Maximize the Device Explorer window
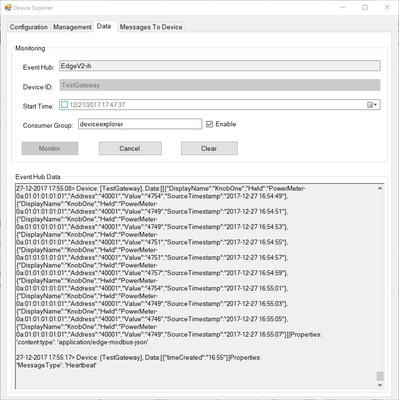This screenshot has width=399, height=400. tap(365, 7)
